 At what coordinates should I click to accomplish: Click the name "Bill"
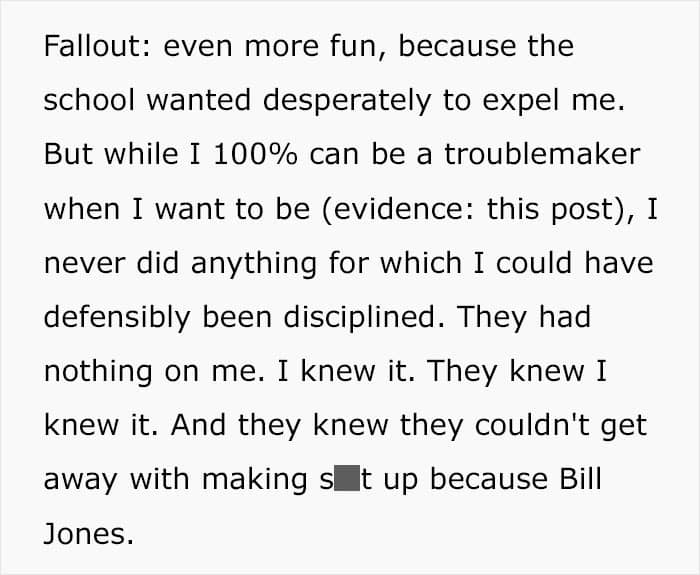click(x=577, y=479)
